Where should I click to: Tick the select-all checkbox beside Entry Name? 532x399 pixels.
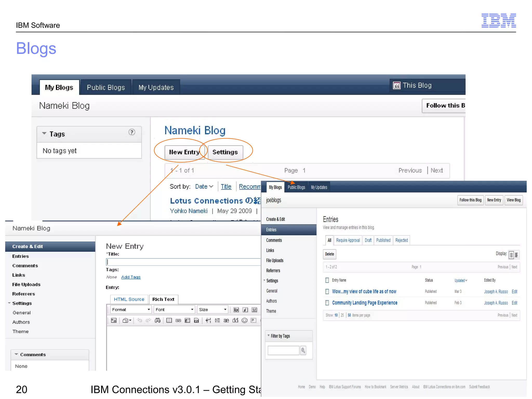pyautogui.click(x=327, y=280)
